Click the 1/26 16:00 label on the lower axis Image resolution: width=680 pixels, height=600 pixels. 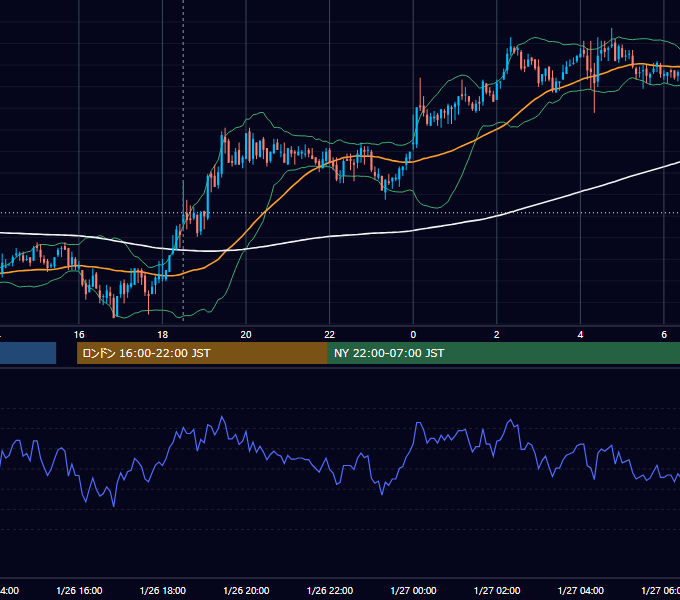pyautogui.click(x=79, y=591)
